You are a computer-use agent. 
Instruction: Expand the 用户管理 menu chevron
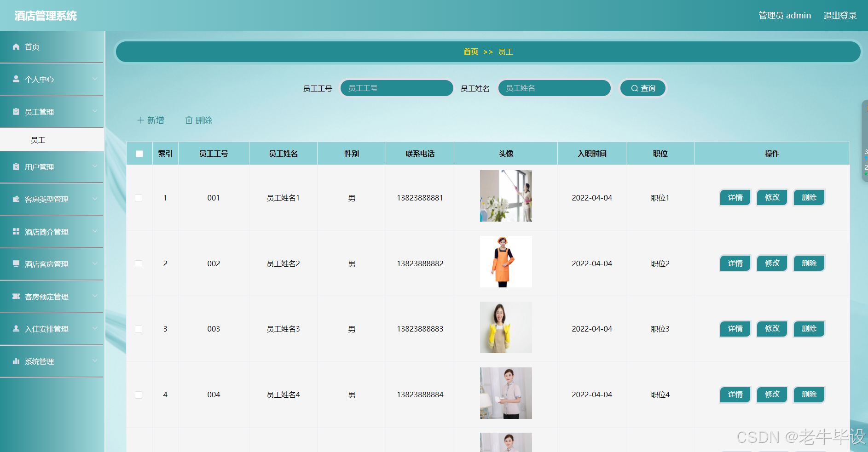click(x=95, y=166)
